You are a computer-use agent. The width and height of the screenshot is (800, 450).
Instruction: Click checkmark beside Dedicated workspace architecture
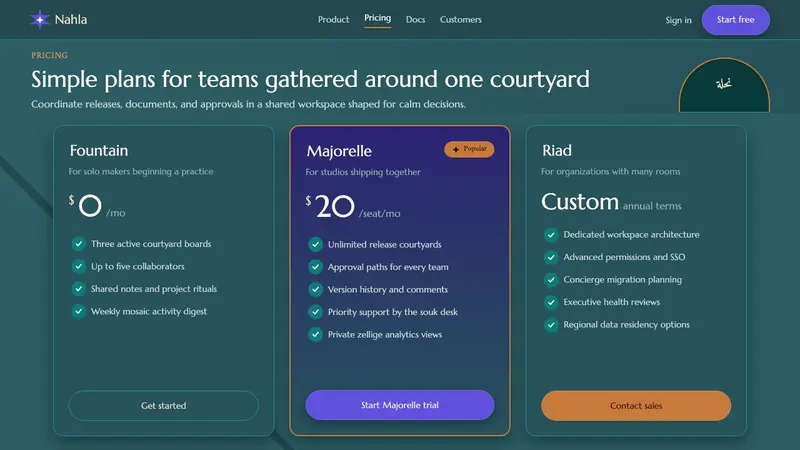(551, 235)
